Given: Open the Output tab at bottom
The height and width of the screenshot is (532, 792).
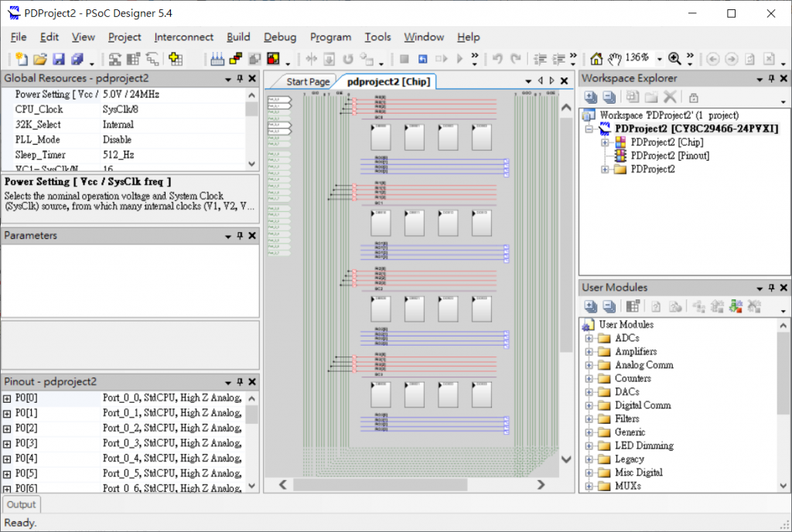Looking at the screenshot, I should pyautogui.click(x=21, y=504).
